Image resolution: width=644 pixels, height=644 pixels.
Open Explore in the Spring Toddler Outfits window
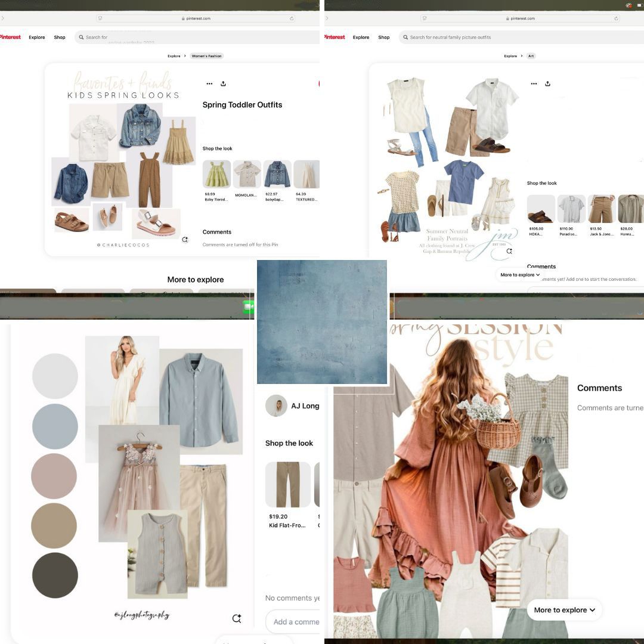(37, 37)
